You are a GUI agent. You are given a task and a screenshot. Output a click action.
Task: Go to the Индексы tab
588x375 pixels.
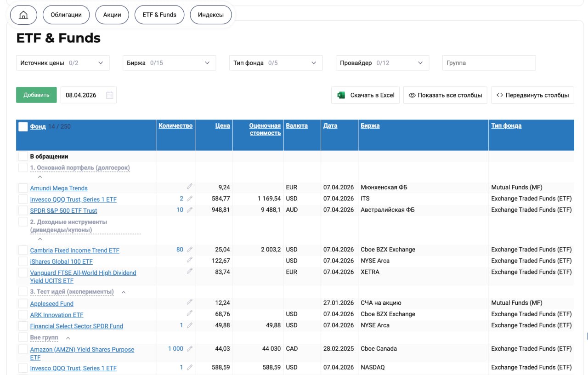(x=210, y=15)
